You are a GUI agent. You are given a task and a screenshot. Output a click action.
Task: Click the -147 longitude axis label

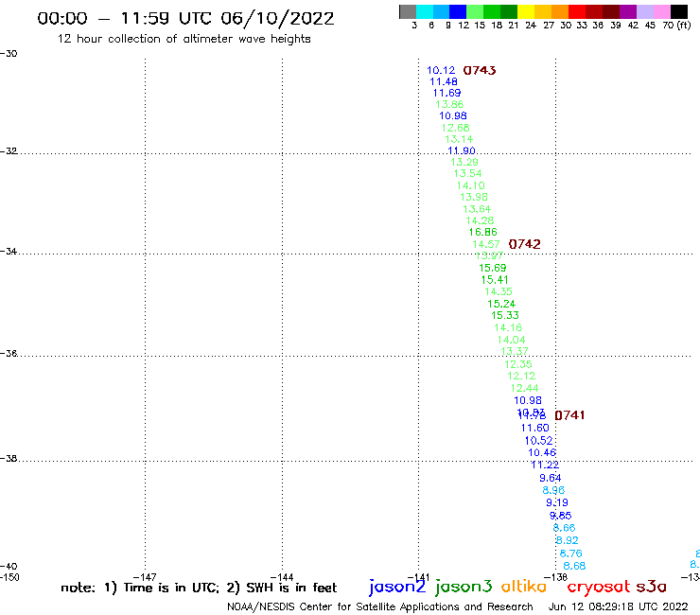[145, 577]
